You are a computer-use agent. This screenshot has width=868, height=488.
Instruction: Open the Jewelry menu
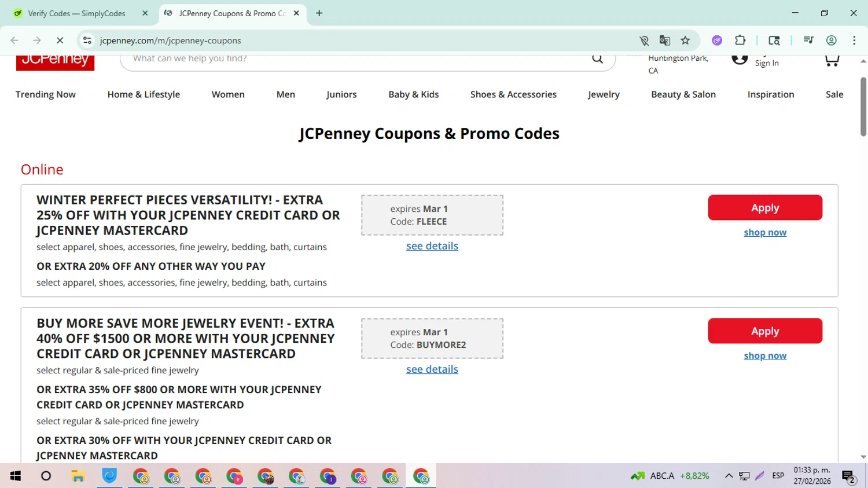(604, 94)
